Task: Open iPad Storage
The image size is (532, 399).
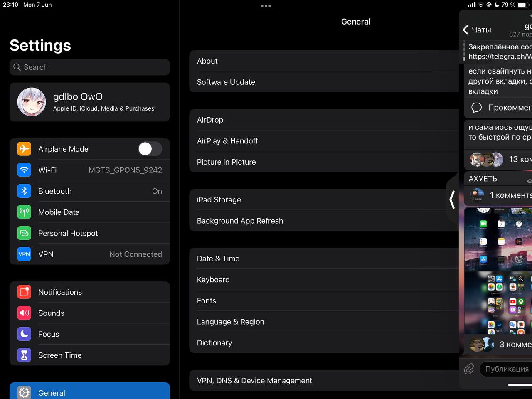Action: 324,199
